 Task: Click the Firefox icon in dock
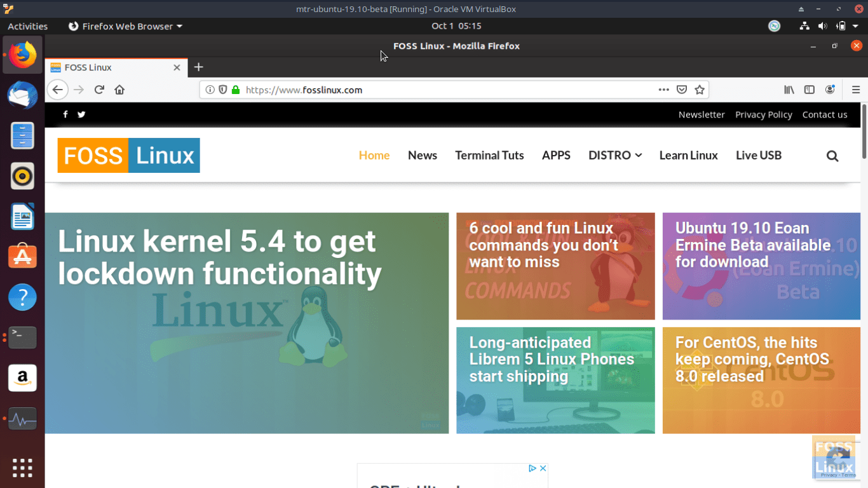23,55
